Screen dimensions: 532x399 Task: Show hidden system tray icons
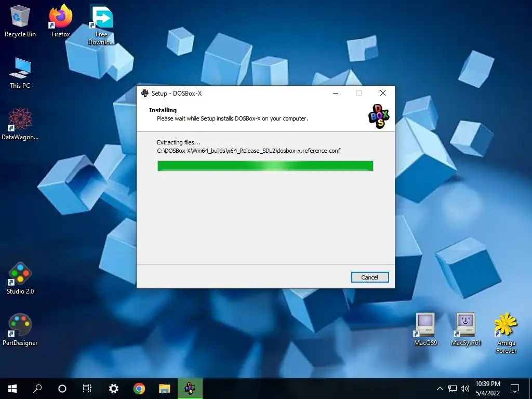coord(440,389)
